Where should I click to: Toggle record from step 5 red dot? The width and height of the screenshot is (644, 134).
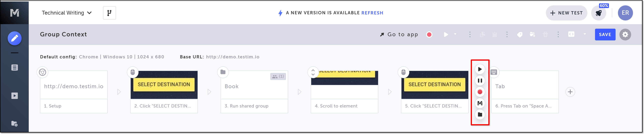(480, 92)
